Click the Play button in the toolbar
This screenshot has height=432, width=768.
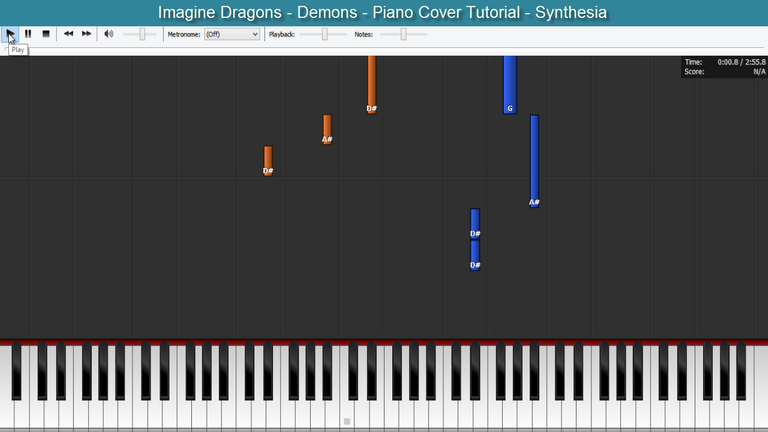click(10, 34)
